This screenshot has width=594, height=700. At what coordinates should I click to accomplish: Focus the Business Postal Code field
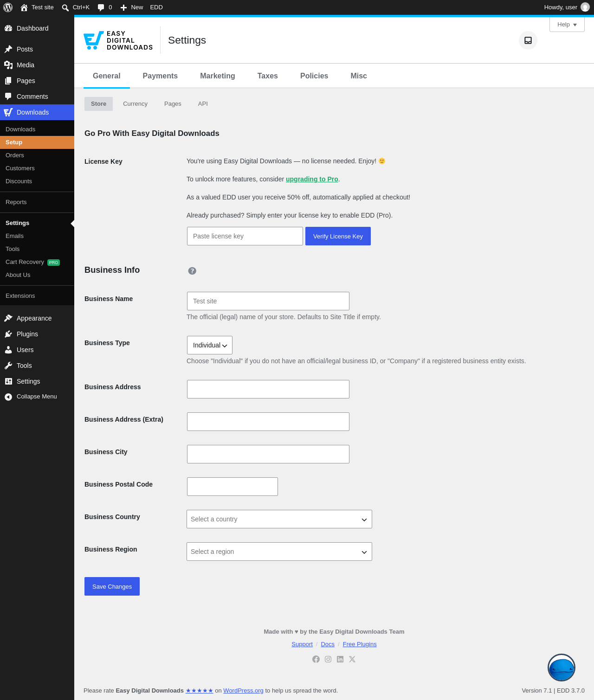(232, 487)
